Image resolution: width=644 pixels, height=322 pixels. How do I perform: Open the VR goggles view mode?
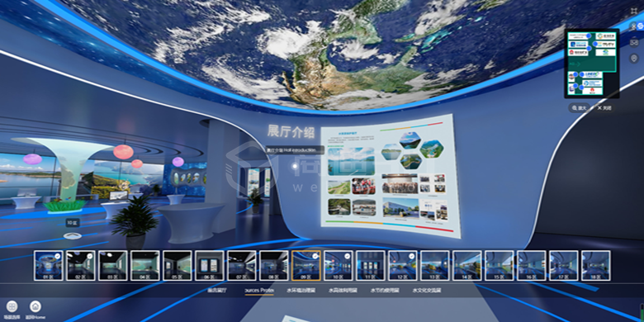(x=634, y=42)
